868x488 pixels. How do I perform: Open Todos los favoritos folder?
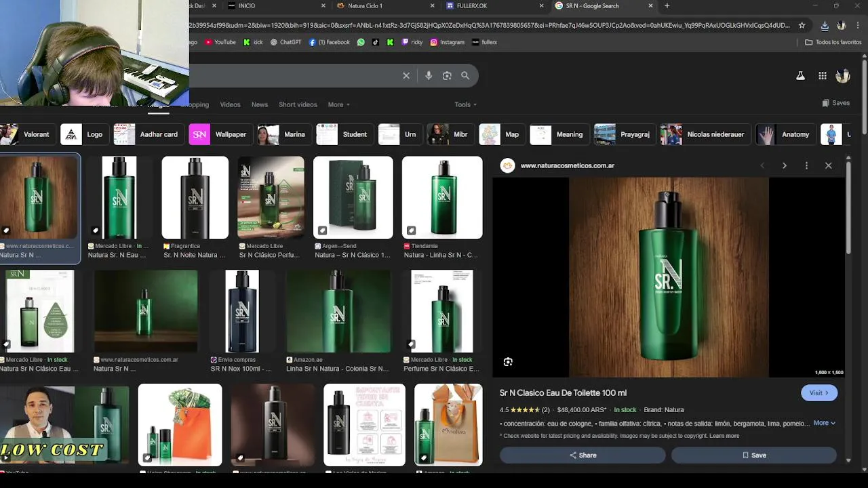click(833, 42)
